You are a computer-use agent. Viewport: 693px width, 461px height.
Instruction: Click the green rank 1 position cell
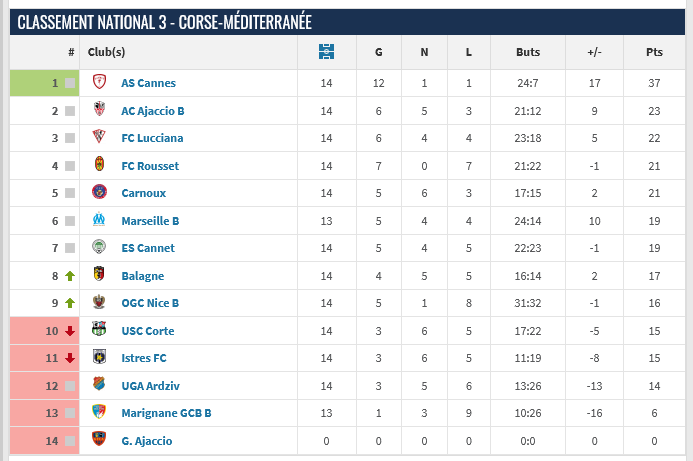[44, 83]
